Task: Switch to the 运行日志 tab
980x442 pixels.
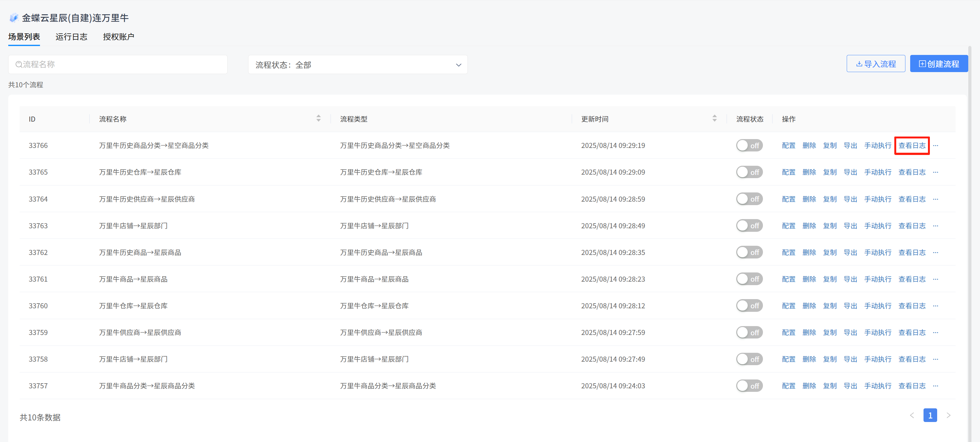Action: 71,37
